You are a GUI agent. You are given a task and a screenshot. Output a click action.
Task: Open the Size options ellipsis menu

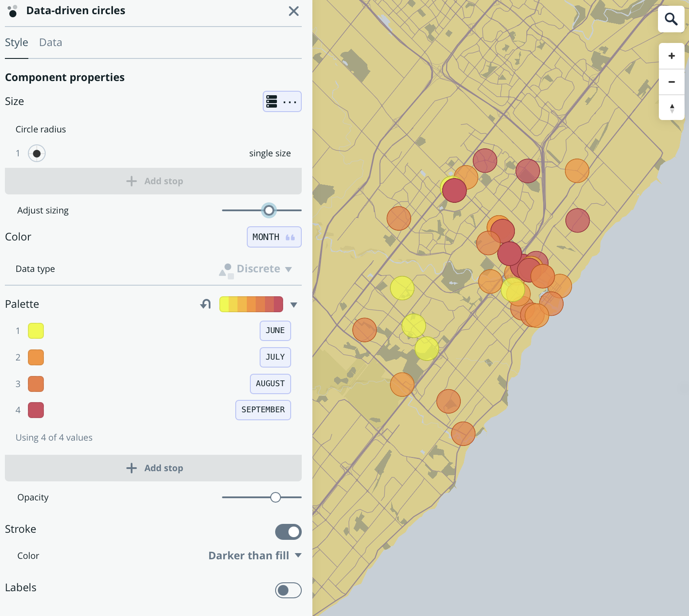(x=289, y=101)
